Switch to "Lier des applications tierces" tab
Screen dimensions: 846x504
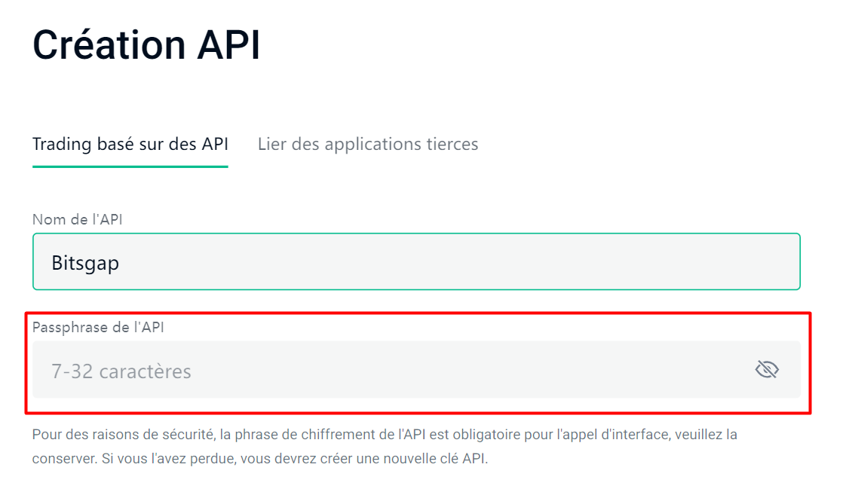(x=368, y=144)
